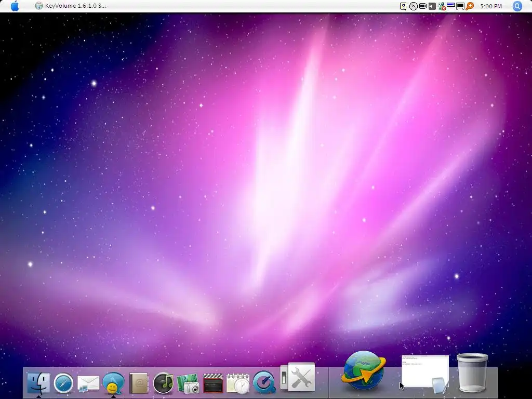The width and height of the screenshot is (532, 399).
Task: Open the Trash can in dock
Action: (x=472, y=373)
